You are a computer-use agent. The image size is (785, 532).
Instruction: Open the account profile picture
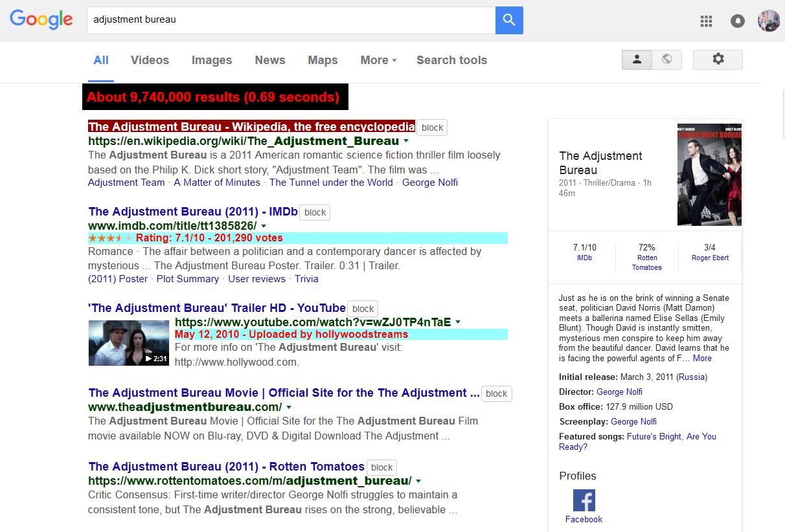tap(769, 21)
